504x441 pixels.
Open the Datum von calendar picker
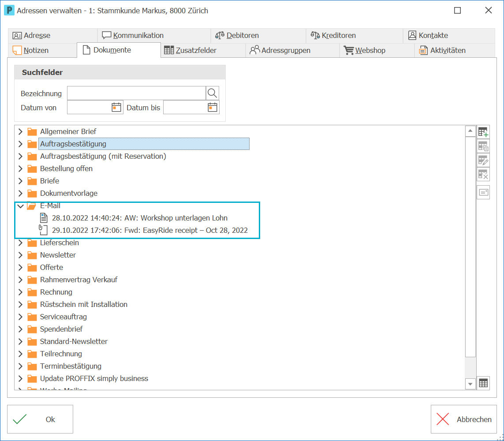pyautogui.click(x=116, y=107)
